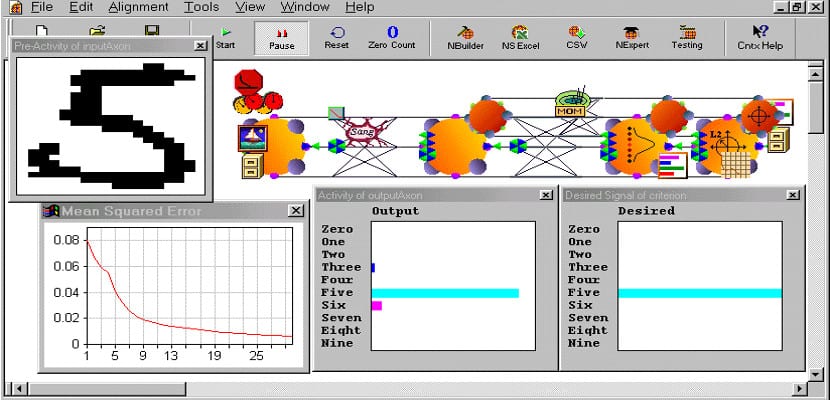Click the cyan Five bar in Output panel
The height and width of the screenshot is (400, 830).
click(445, 293)
